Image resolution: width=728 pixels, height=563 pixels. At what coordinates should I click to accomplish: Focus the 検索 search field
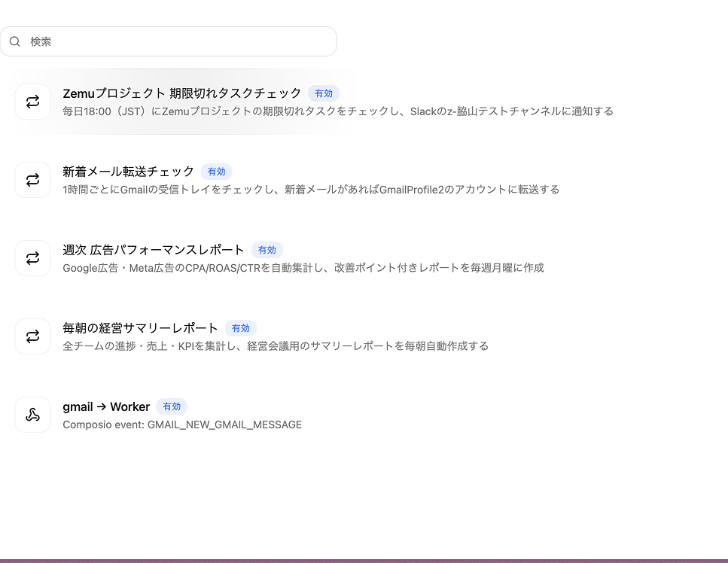(168, 41)
